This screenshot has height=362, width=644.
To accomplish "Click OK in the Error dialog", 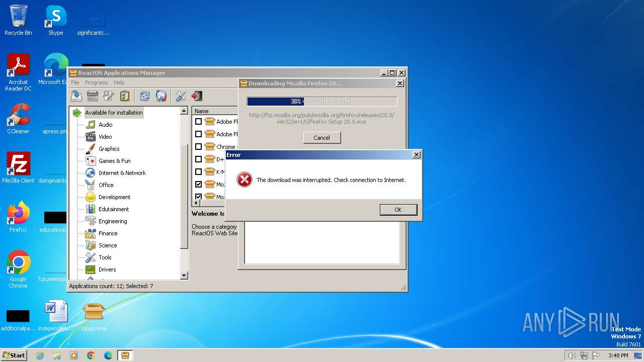I will pos(398,210).
